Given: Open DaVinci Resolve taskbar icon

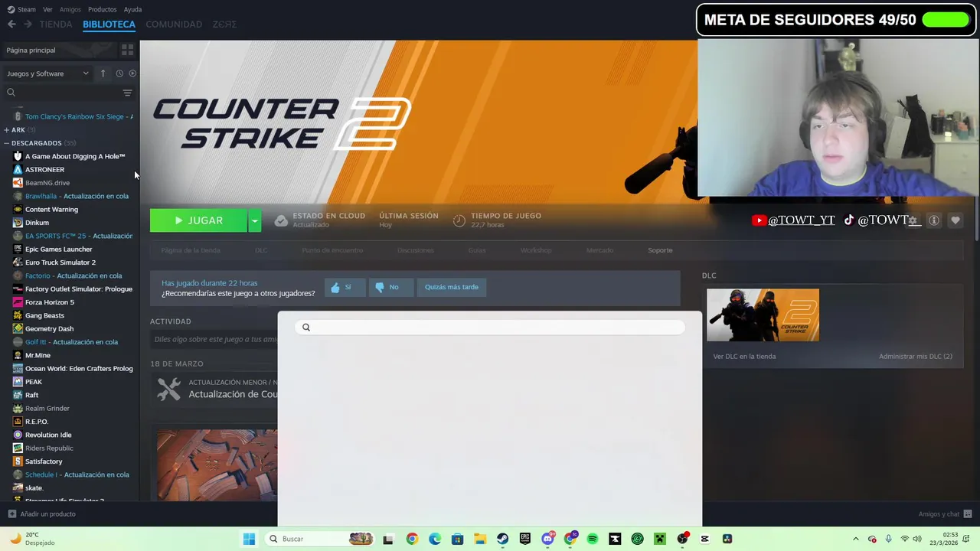Looking at the screenshot, I should tap(727, 539).
